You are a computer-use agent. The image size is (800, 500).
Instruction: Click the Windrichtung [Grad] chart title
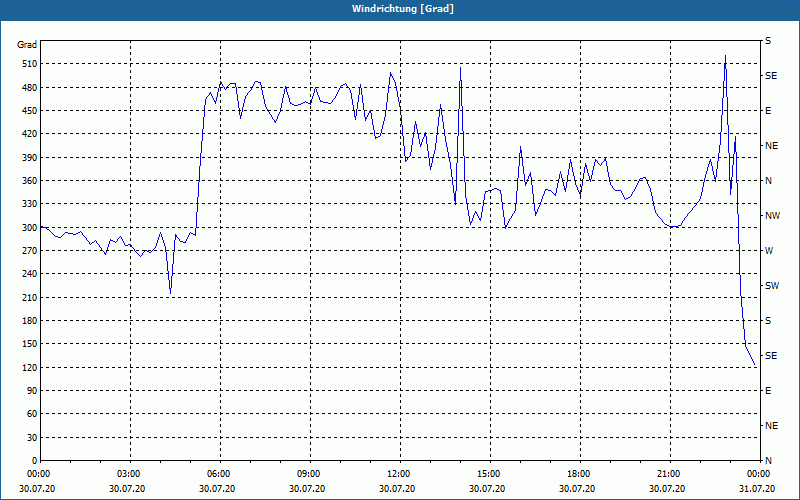pos(403,9)
